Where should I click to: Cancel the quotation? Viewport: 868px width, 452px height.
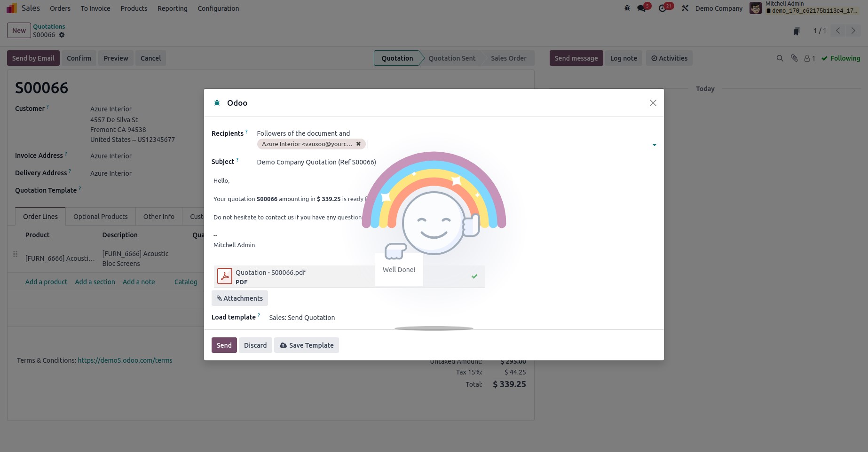tap(151, 58)
